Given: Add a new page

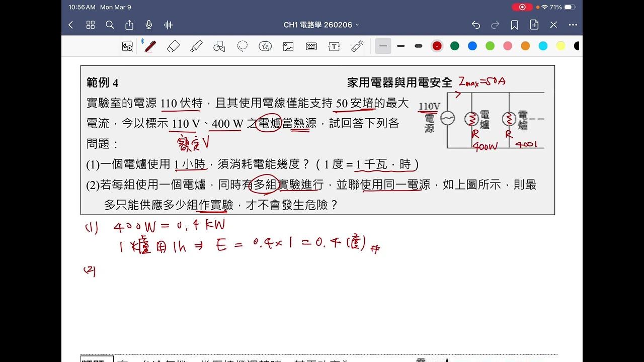Looking at the screenshot, I should 534,25.
